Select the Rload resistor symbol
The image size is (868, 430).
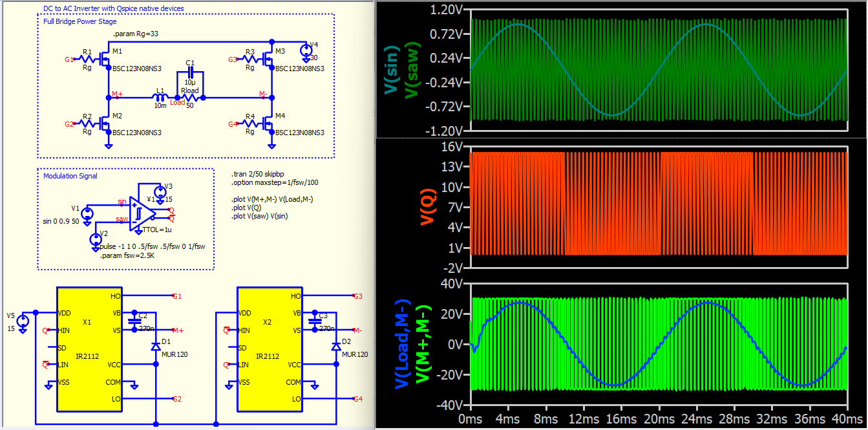[x=190, y=98]
